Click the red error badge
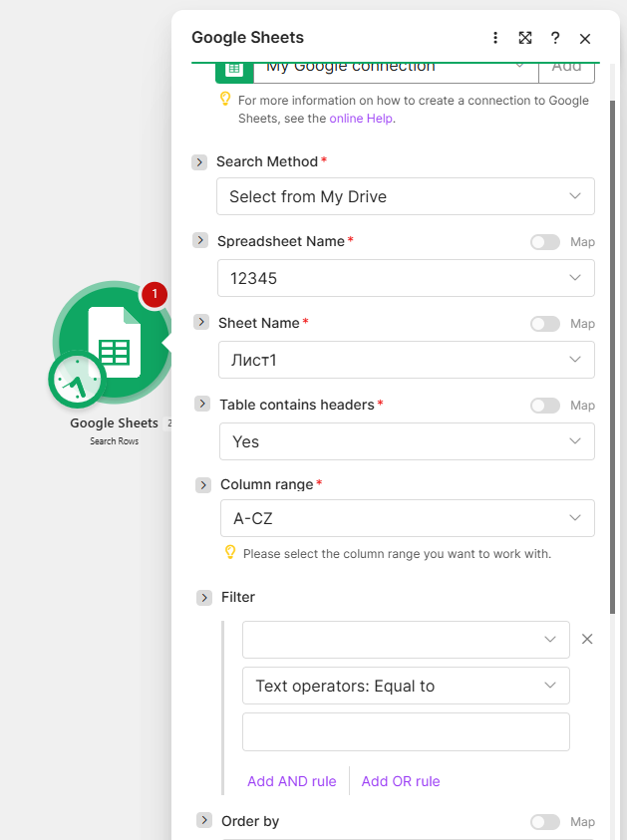The width and height of the screenshot is (627, 840). coord(155,294)
